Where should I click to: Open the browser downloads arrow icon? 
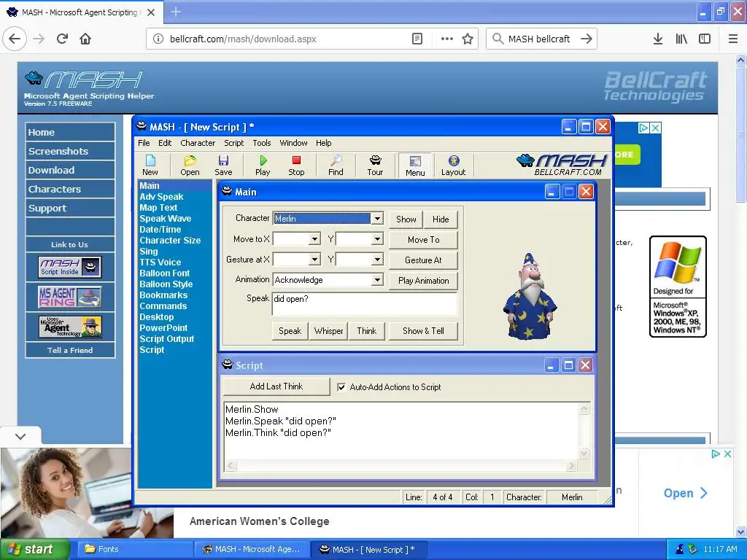pyautogui.click(x=658, y=39)
